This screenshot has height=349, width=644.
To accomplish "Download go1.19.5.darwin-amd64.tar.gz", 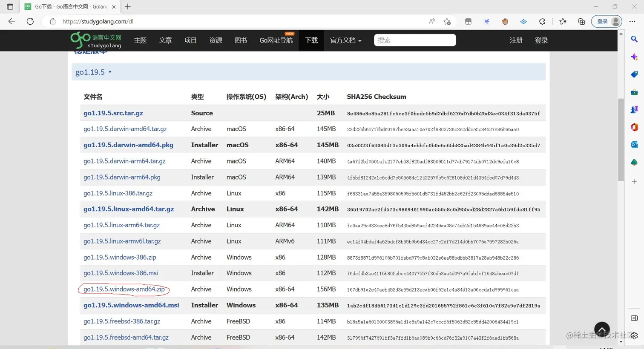I will coord(125,129).
